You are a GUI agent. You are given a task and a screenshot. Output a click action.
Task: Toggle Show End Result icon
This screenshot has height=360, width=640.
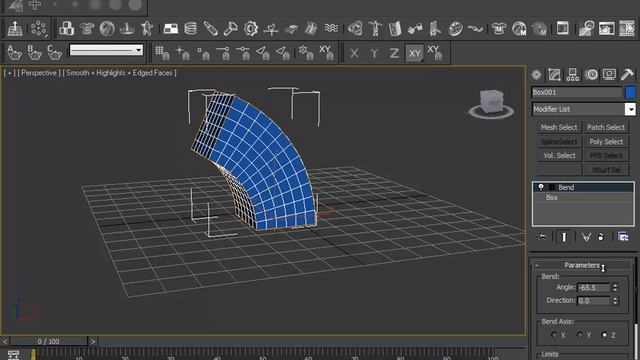point(564,237)
